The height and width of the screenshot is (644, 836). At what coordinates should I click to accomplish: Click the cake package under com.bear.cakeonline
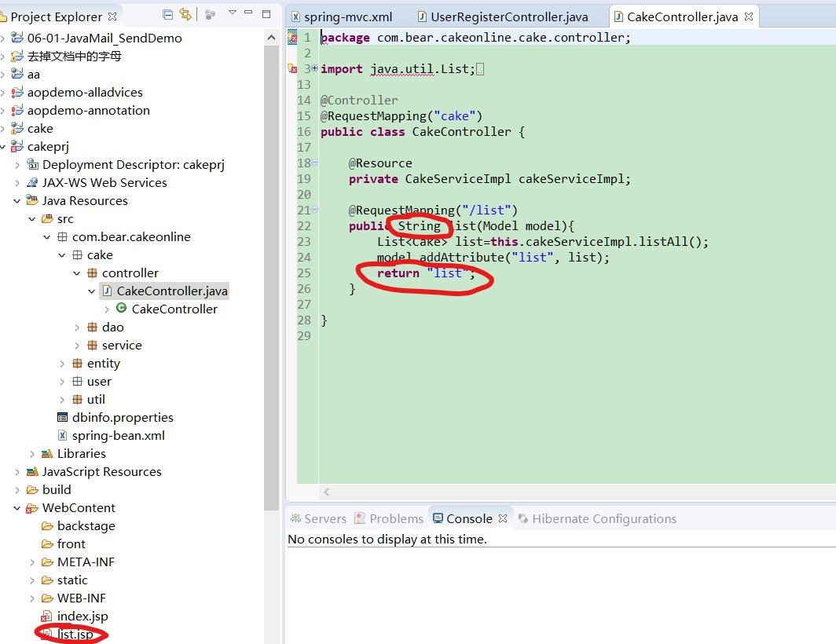tap(100, 255)
